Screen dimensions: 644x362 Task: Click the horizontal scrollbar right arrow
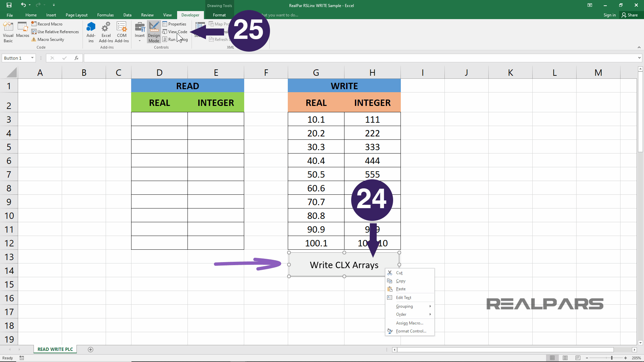click(x=635, y=350)
